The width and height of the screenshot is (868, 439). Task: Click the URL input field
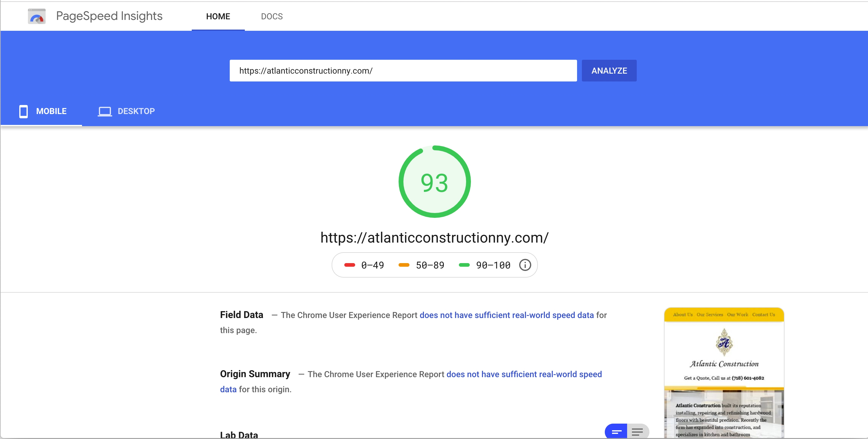click(403, 71)
